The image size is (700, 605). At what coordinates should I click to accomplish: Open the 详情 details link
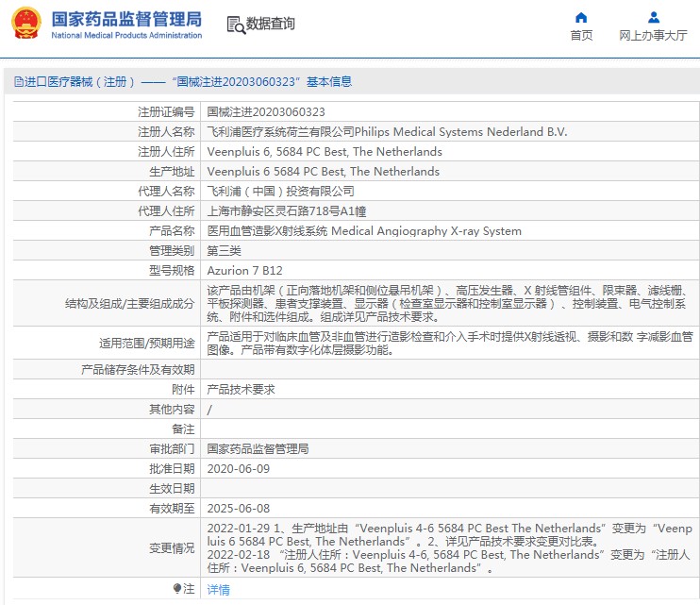coord(218,590)
